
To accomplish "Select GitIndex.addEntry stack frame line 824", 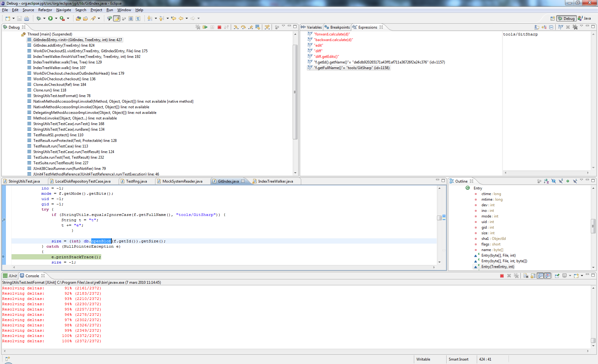I will coord(64,45).
